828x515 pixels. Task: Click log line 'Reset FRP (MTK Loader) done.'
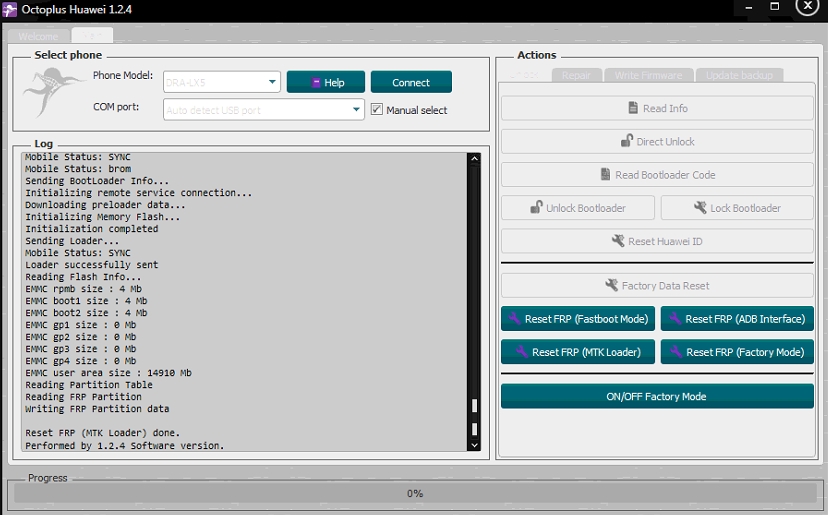(x=102, y=433)
